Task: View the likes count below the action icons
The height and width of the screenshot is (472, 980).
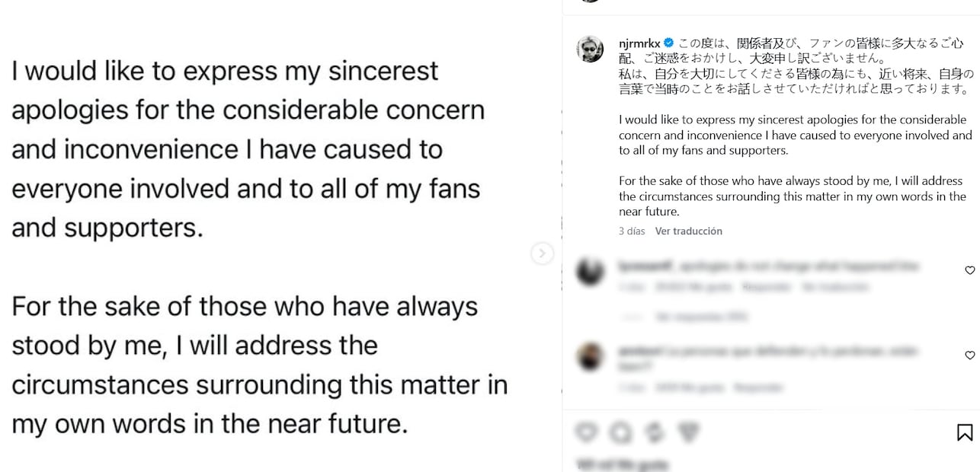Action: 623,464
